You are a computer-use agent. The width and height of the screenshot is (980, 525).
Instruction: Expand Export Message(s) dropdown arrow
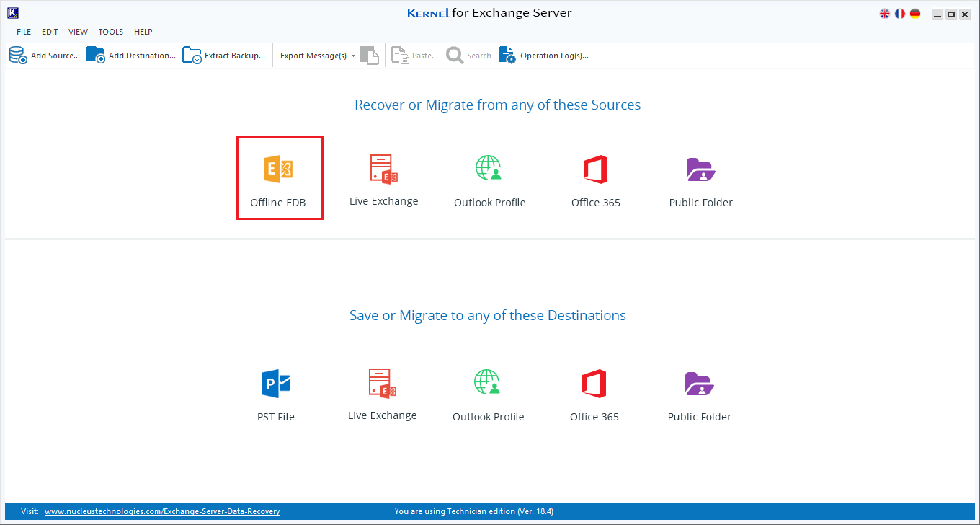pyautogui.click(x=353, y=56)
